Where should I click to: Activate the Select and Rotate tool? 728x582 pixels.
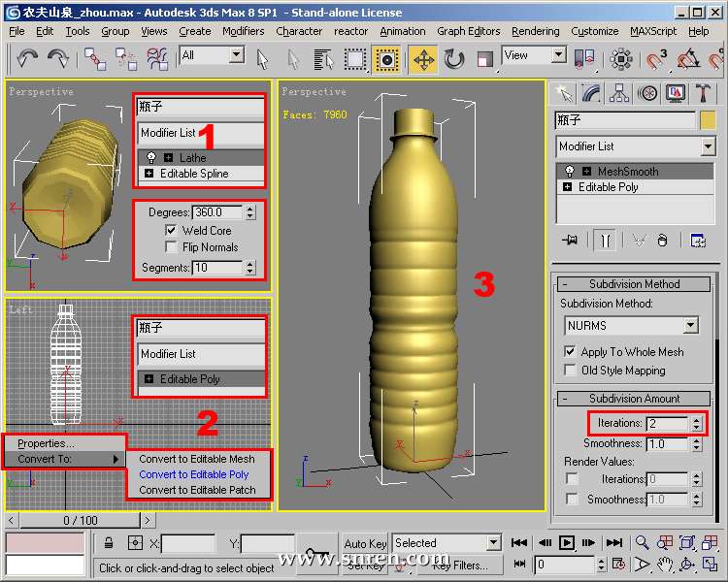pyautogui.click(x=454, y=59)
